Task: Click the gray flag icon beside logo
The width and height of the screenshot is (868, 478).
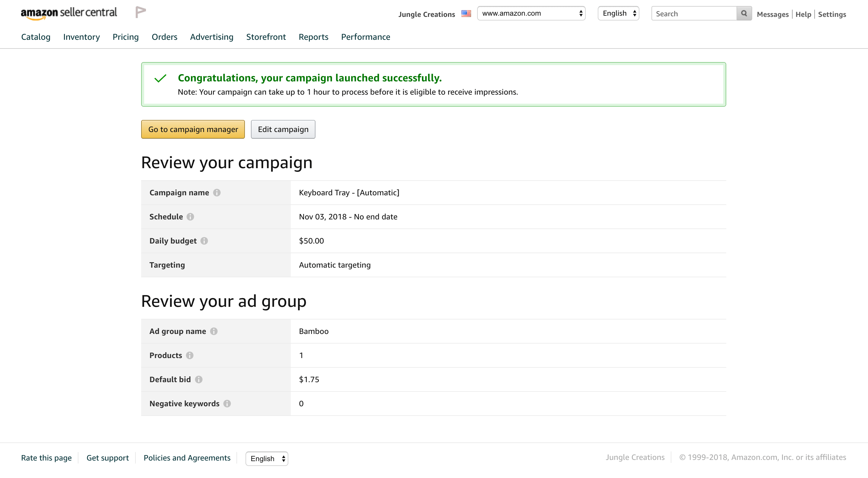Action: (x=141, y=12)
